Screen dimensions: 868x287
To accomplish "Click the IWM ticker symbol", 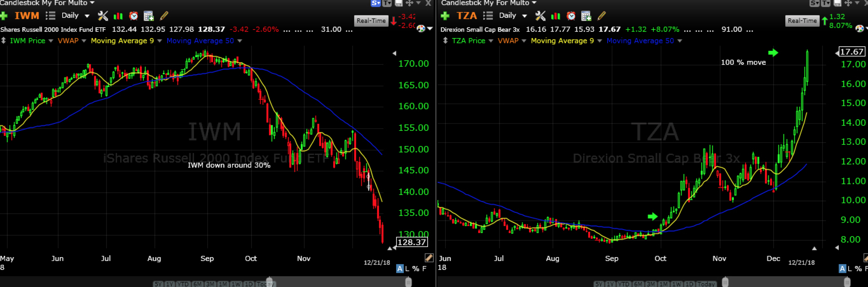I will [x=27, y=16].
